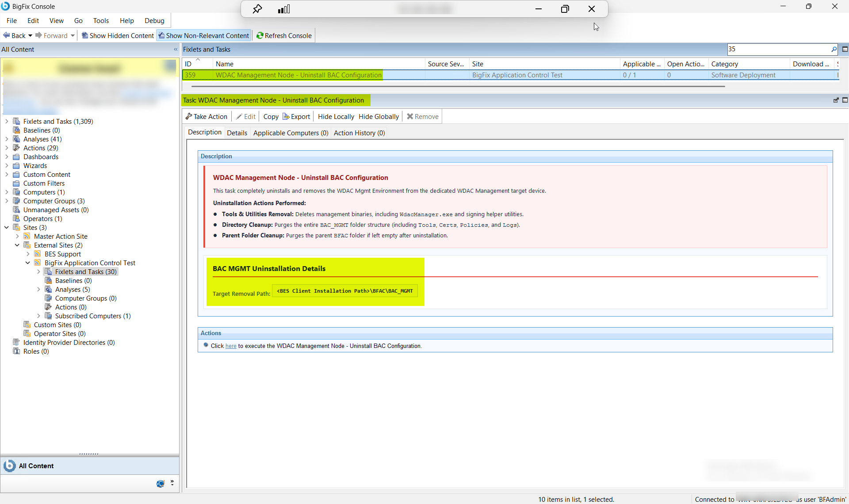The height and width of the screenshot is (504, 849).
Task: Select the Roles (0) icon
Action: 16,351
